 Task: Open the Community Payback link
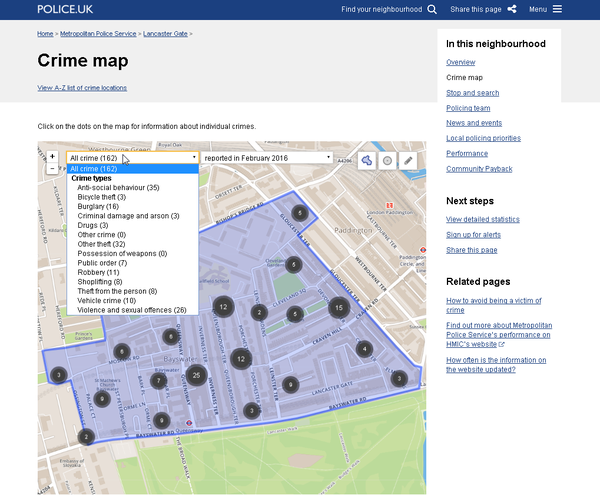479,169
